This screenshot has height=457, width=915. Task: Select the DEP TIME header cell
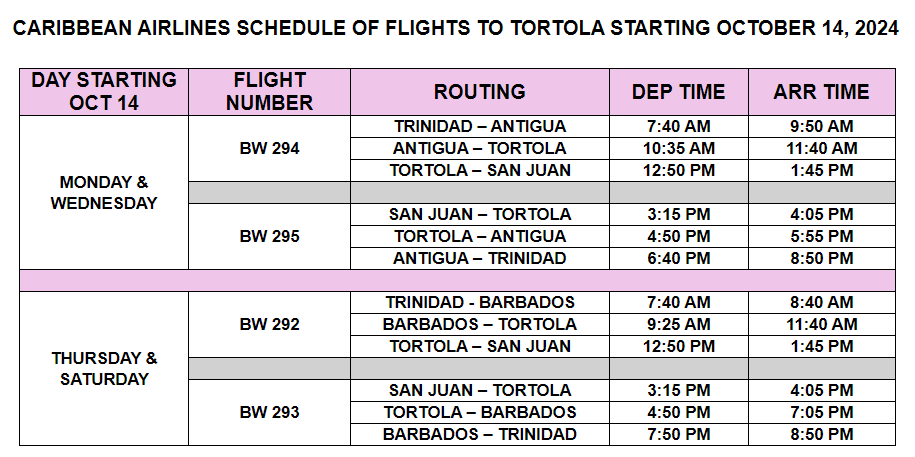pos(679,92)
